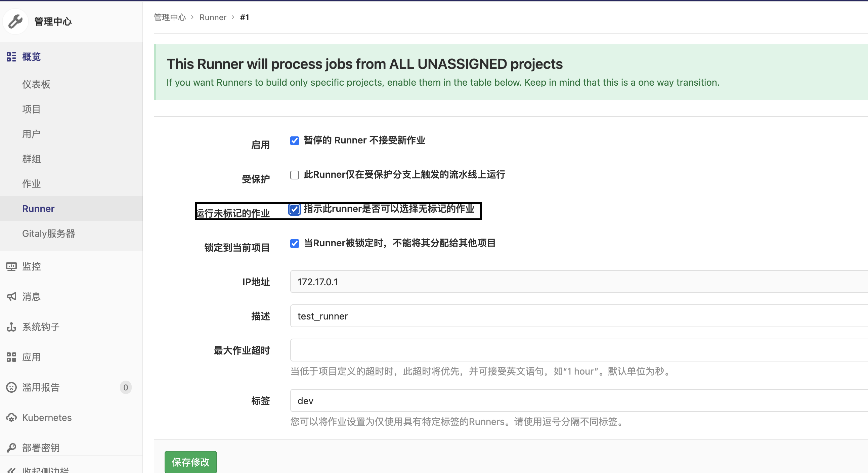Uncheck the lock to current project checkbox

click(294, 244)
